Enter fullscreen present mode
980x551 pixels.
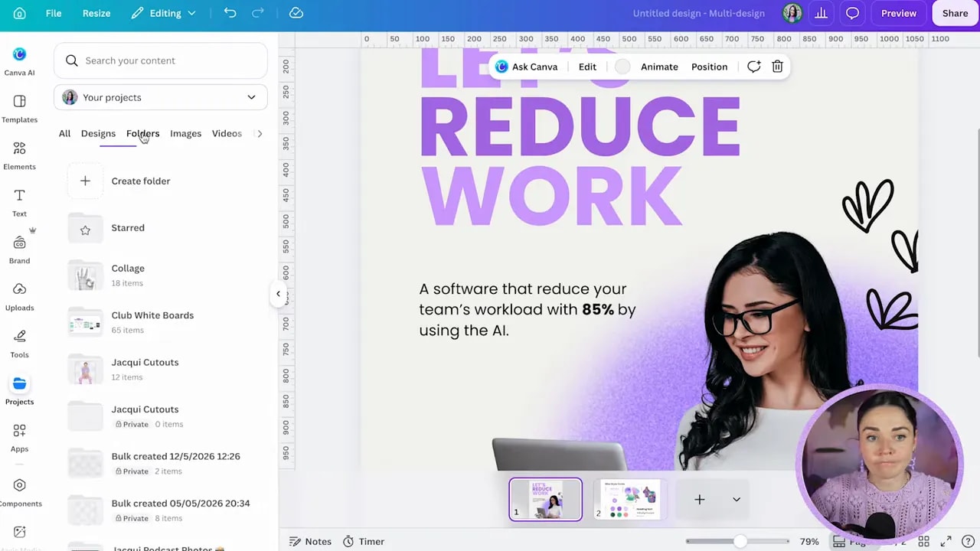click(x=946, y=542)
